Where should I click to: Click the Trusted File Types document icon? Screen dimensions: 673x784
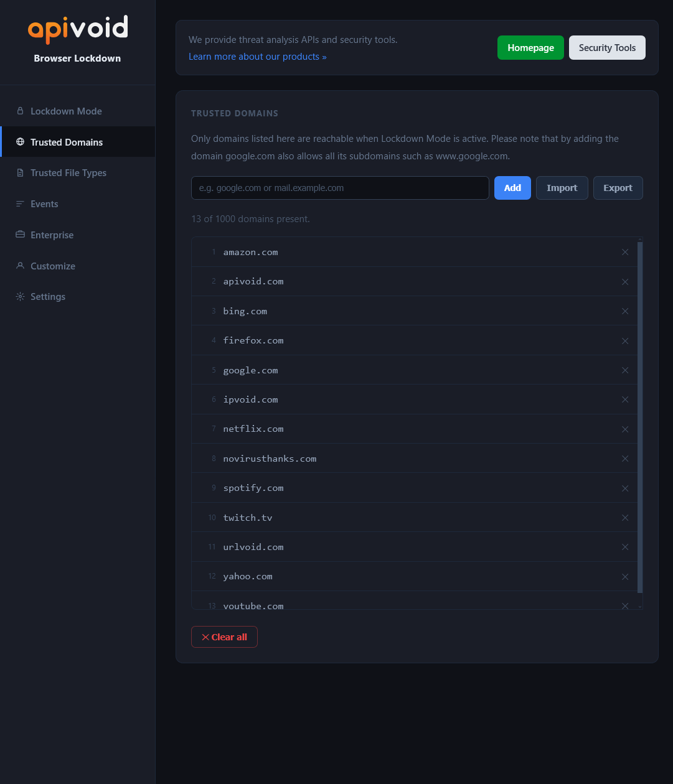click(x=21, y=172)
